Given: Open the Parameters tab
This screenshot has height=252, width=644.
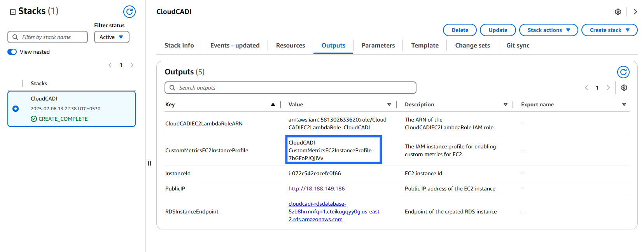Looking at the screenshot, I should (378, 45).
